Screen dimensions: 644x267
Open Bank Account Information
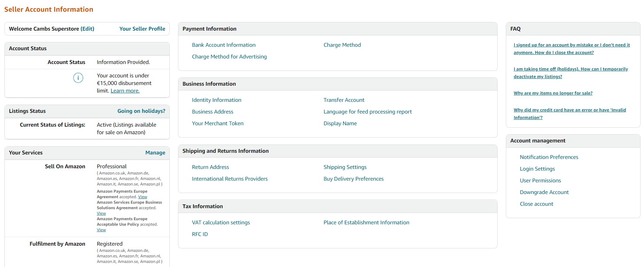tap(223, 45)
